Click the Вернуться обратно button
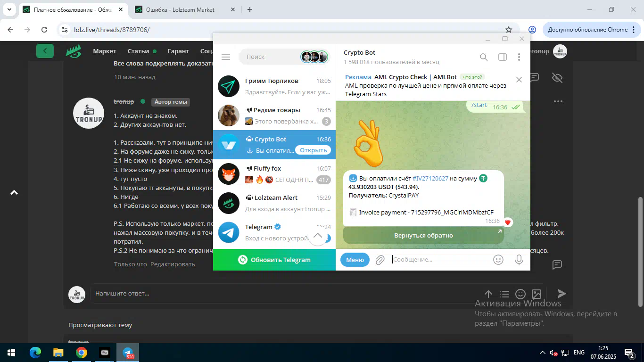Screen dimensions: 644x362 (423, 235)
